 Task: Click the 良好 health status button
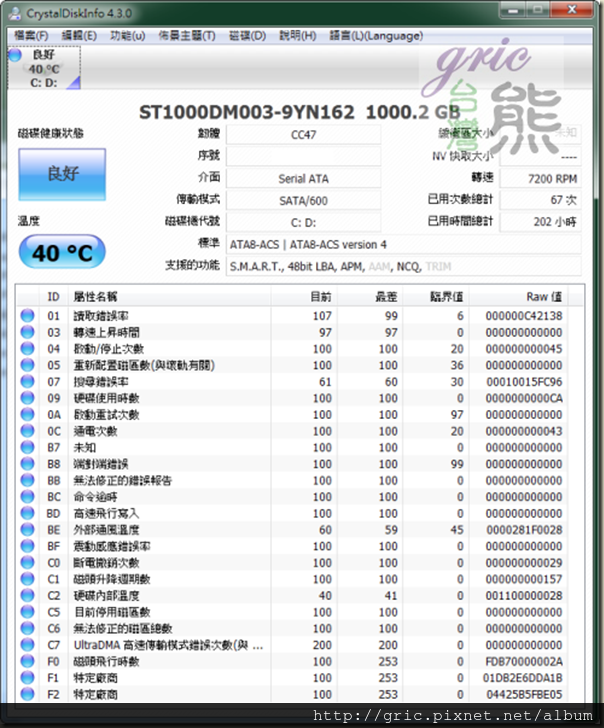[x=62, y=174]
